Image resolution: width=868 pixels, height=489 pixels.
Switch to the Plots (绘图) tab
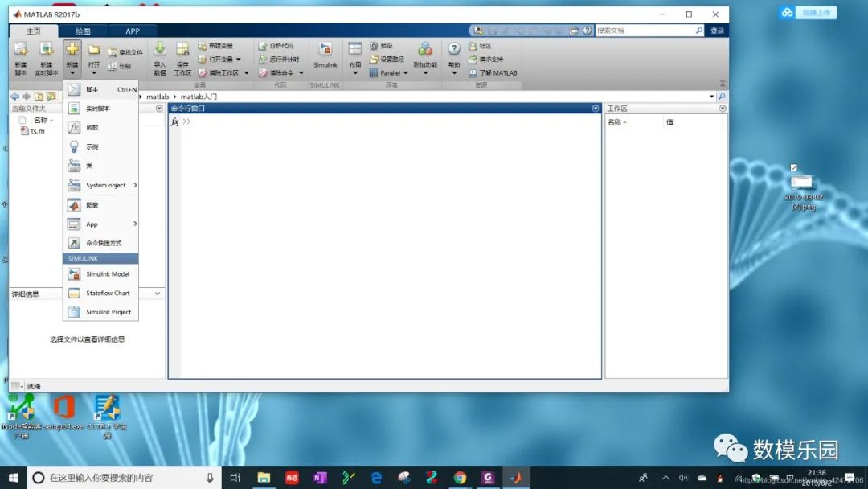(x=83, y=31)
